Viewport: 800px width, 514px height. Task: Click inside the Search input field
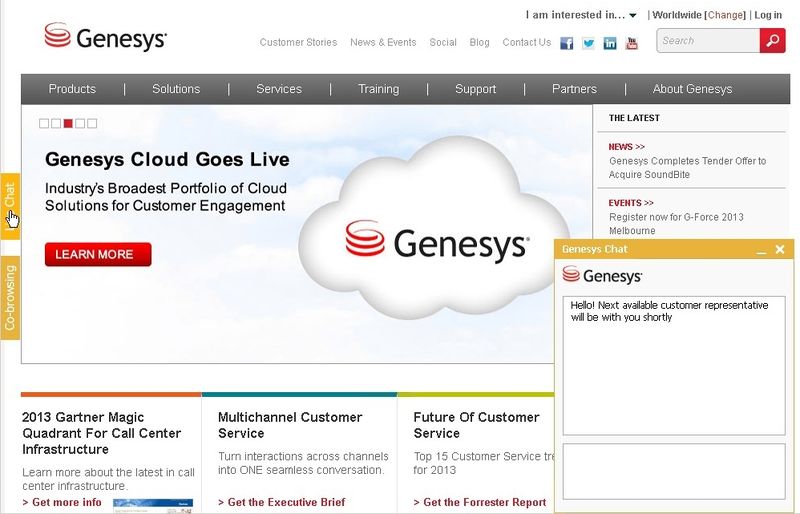coord(708,40)
